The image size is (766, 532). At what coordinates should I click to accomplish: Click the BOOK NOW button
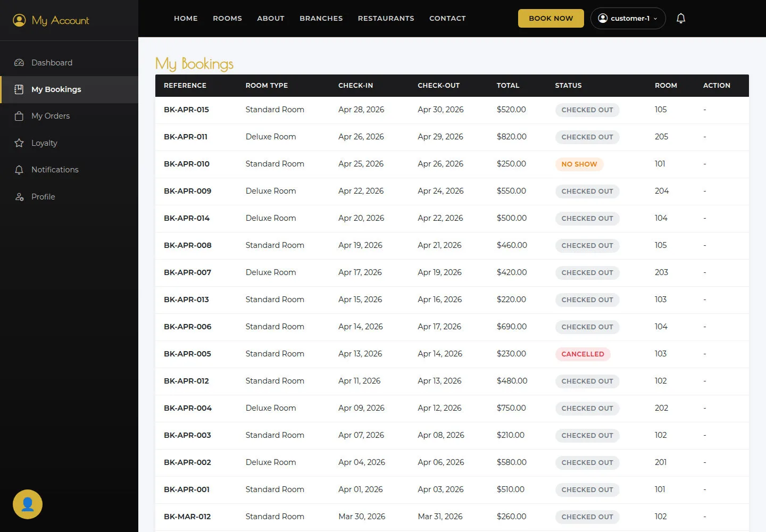pos(551,19)
